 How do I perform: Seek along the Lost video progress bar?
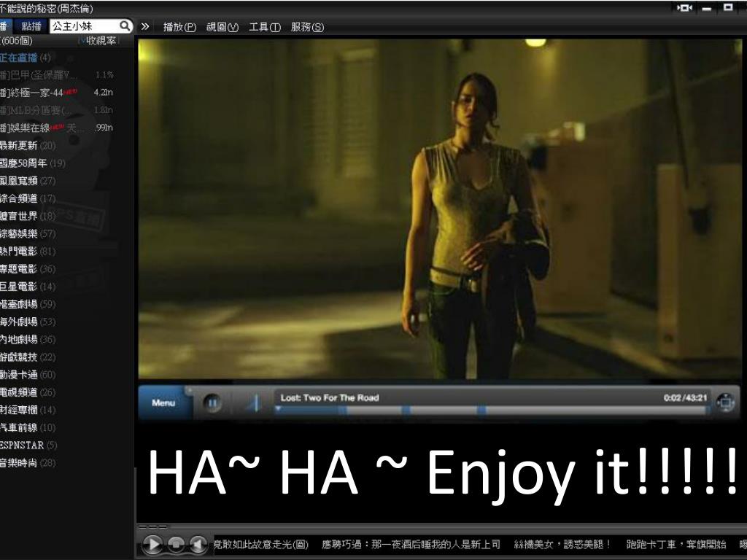pyautogui.click(x=491, y=410)
